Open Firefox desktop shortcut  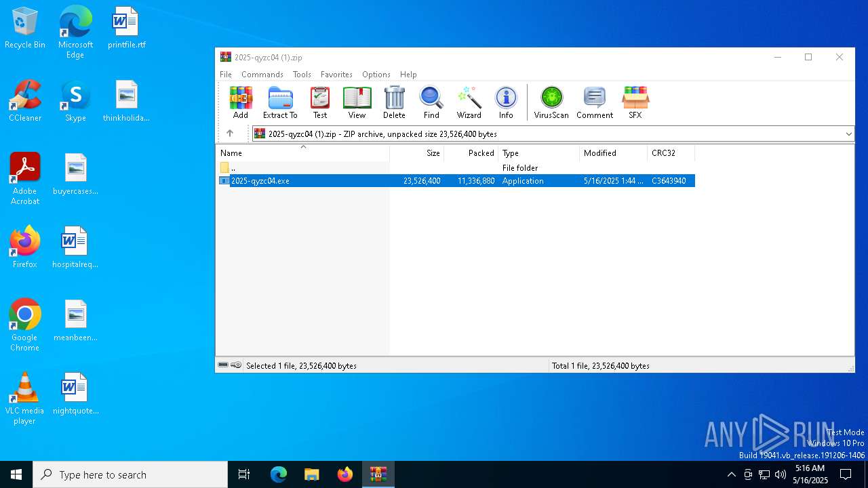[x=25, y=247]
